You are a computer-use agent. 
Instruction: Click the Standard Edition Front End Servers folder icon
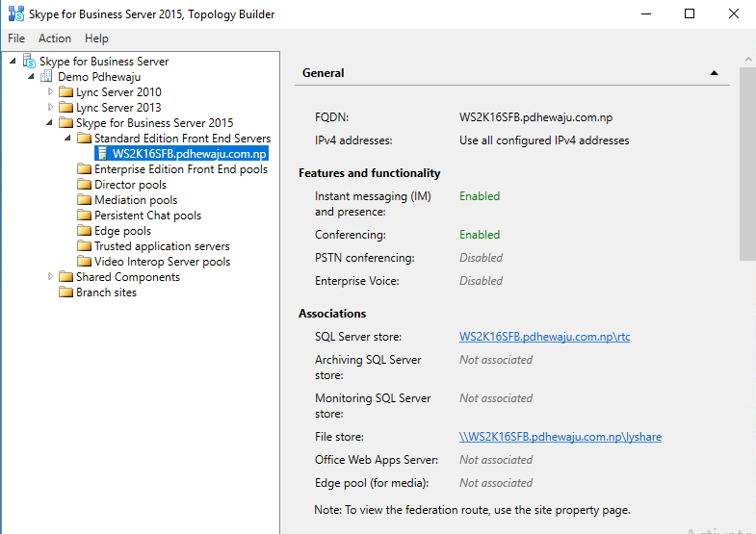pos(84,139)
